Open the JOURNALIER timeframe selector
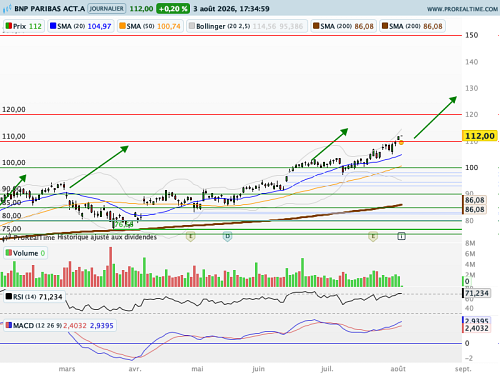The height and width of the screenshot is (375, 500). tap(106, 8)
